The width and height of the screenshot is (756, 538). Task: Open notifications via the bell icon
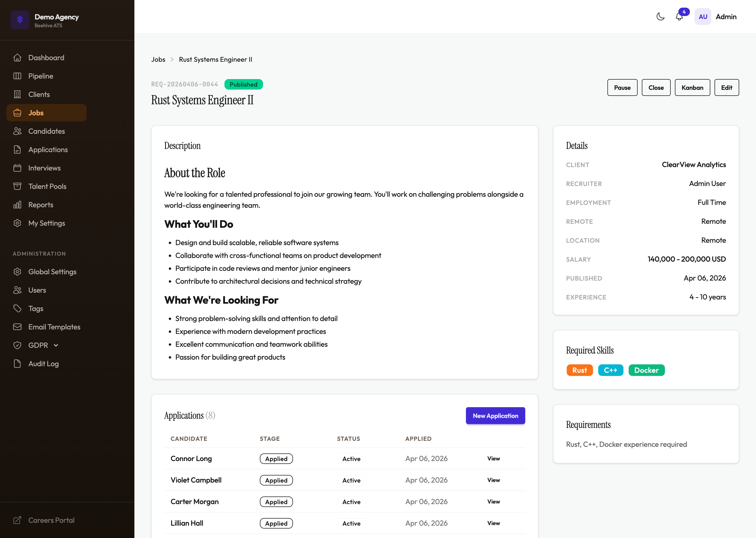pyautogui.click(x=679, y=17)
